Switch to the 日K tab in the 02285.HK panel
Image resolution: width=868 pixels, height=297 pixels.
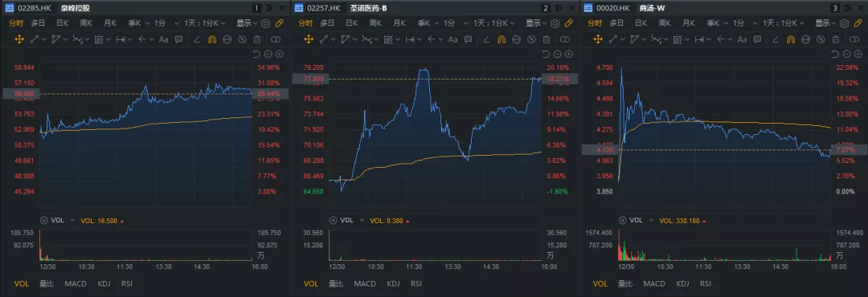tap(62, 23)
